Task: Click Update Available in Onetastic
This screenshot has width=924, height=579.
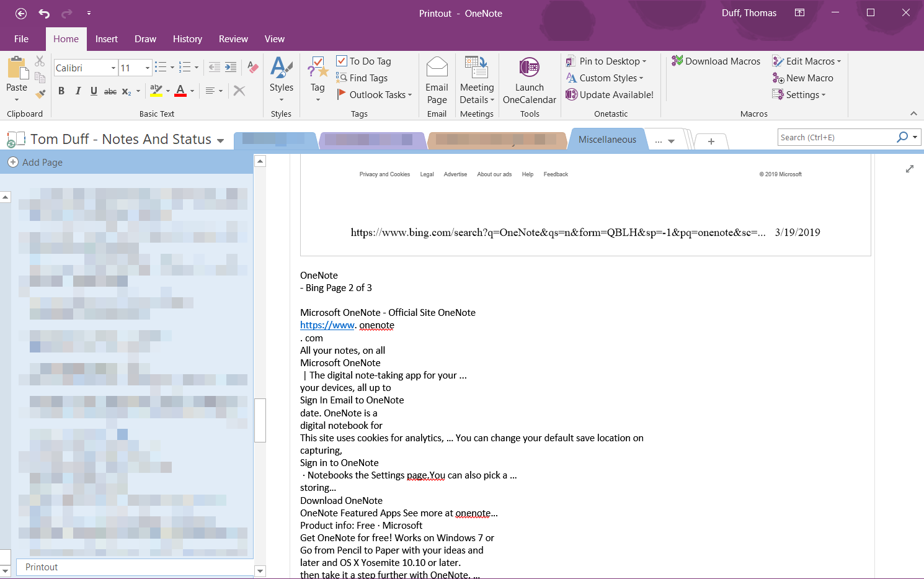Action: click(x=610, y=94)
